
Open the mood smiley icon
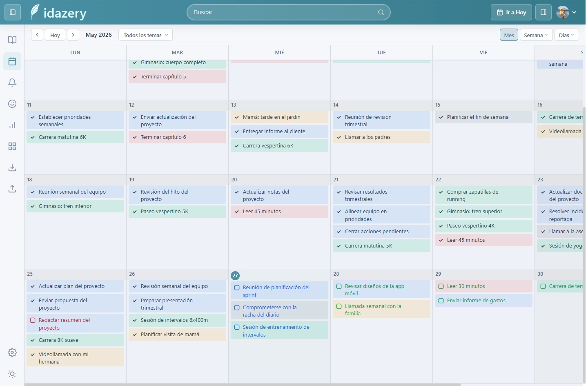pyautogui.click(x=12, y=104)
